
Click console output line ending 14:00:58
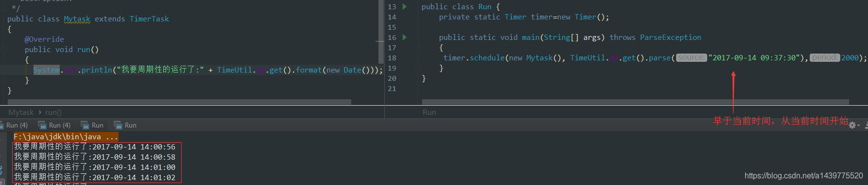pyautogui.click(x=95, y=157)
